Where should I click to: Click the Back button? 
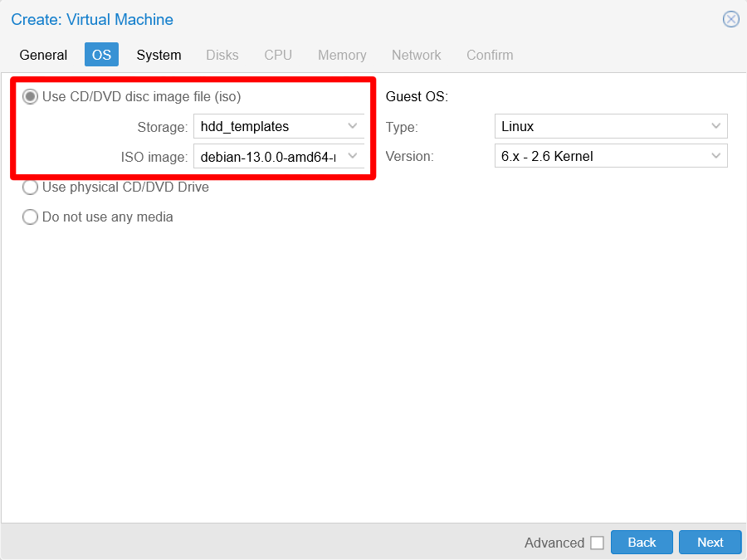tap(642, 542)
